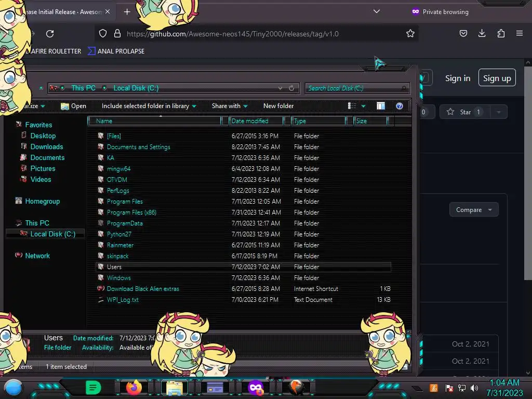532x399 pixels.
Task: Click This PC in the breadcrumb
Action: [84, 88]
